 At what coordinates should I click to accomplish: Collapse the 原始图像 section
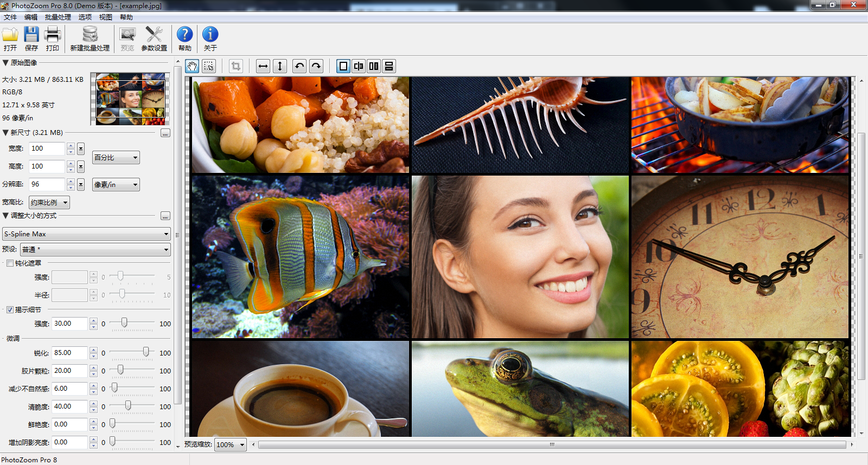5,63
